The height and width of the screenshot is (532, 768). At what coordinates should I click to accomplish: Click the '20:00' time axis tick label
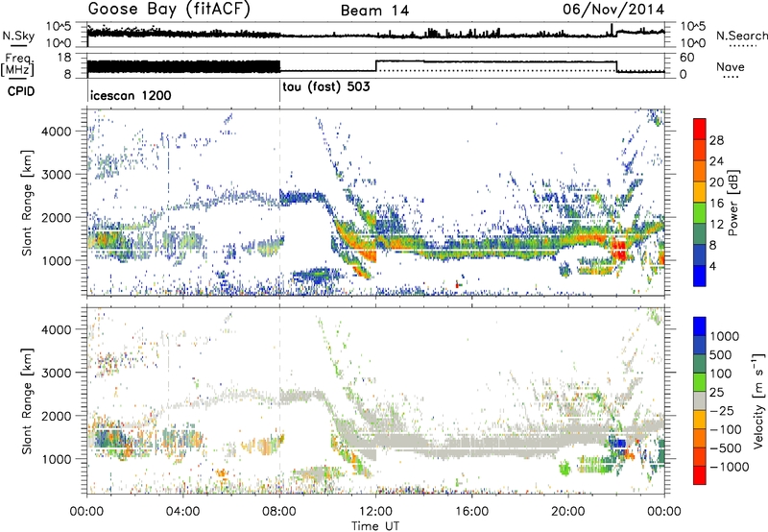pyautogui.click(x=568, y=512)
